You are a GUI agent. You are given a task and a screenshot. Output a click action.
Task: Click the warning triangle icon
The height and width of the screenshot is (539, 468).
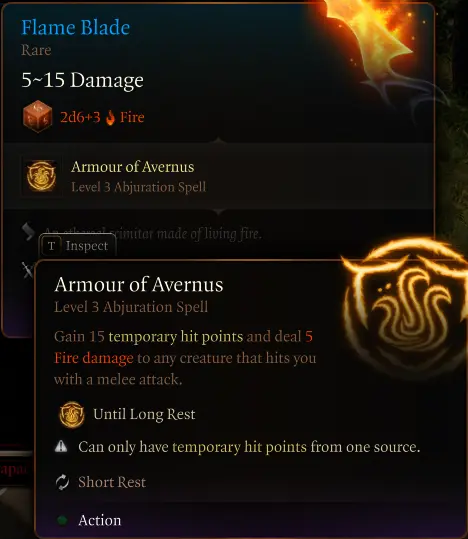(x=61, y=447)
